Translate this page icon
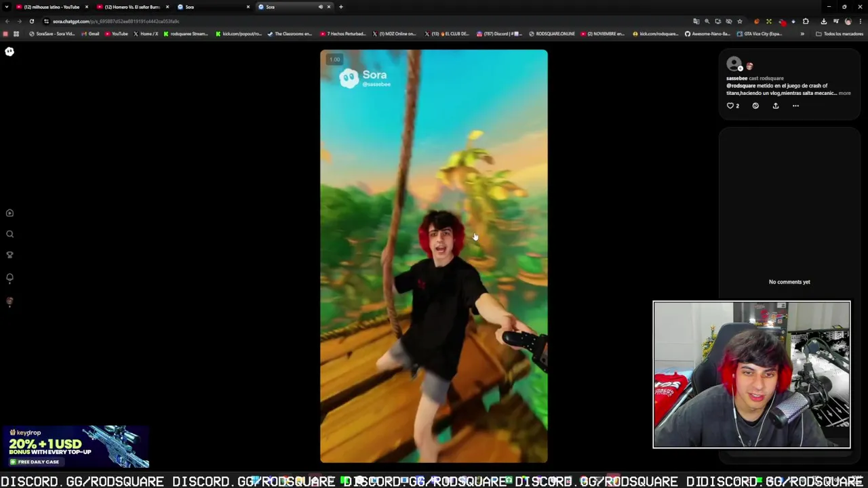Viewport: 868px width, 488px height. point(696,21)
